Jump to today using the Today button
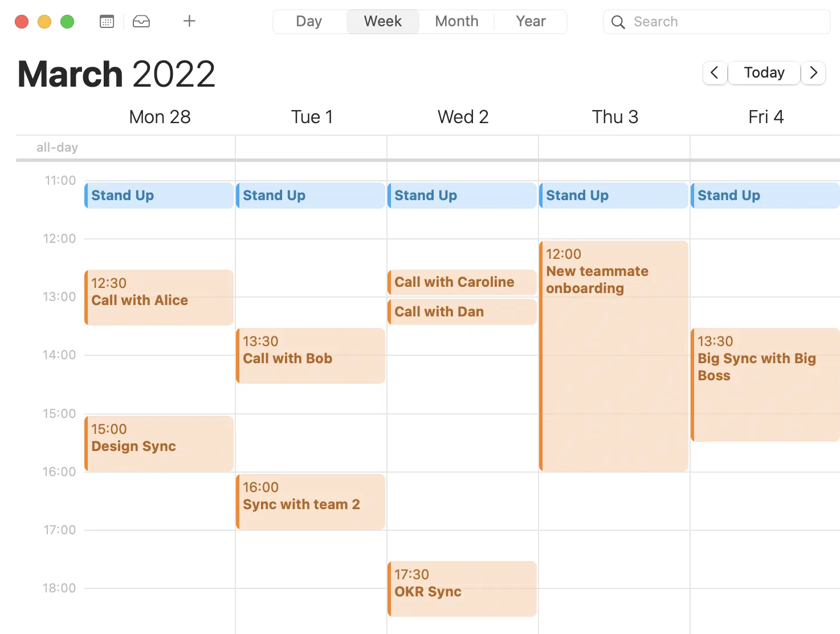This screenshot has height=634, width=840. (x=764, y=73)
